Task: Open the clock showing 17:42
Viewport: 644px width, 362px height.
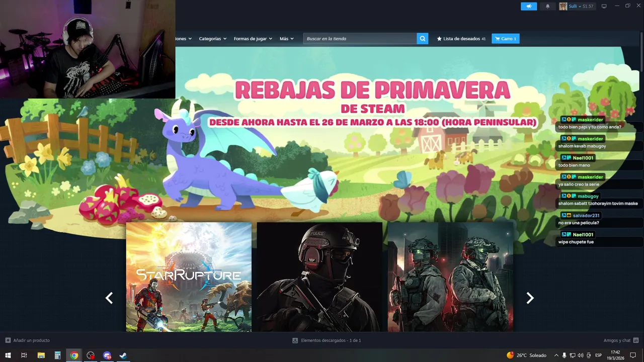Action: (x=615, y=355)
